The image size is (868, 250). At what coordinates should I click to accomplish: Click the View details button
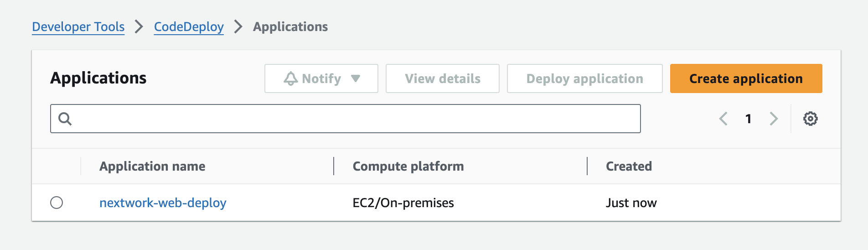(x=442, y=78)
